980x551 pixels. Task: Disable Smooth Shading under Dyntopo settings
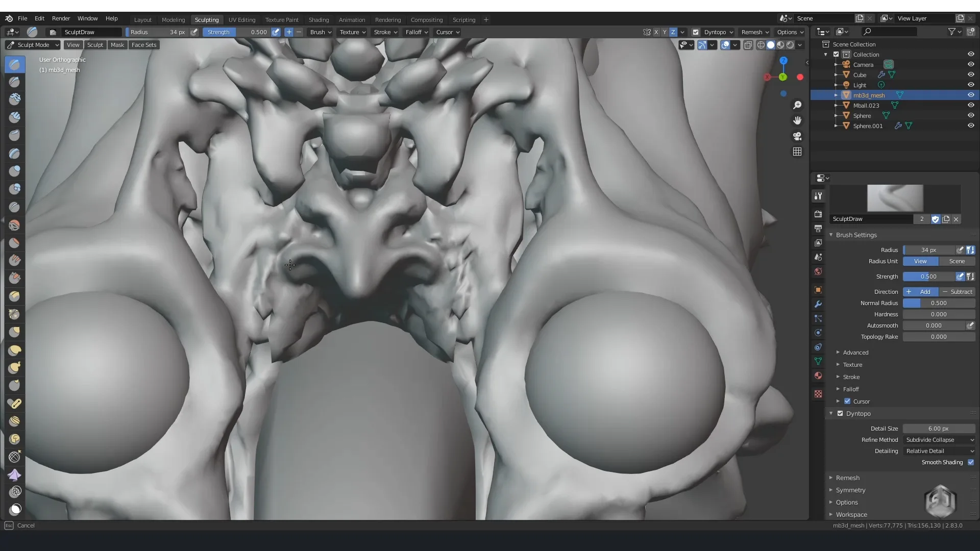971,462
